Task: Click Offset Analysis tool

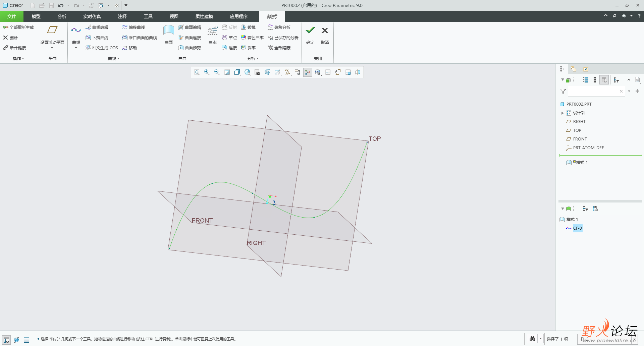Action: [279, 27]
